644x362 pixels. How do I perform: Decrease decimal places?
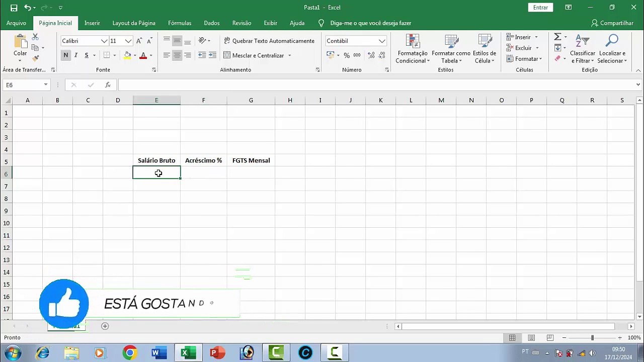382,55
